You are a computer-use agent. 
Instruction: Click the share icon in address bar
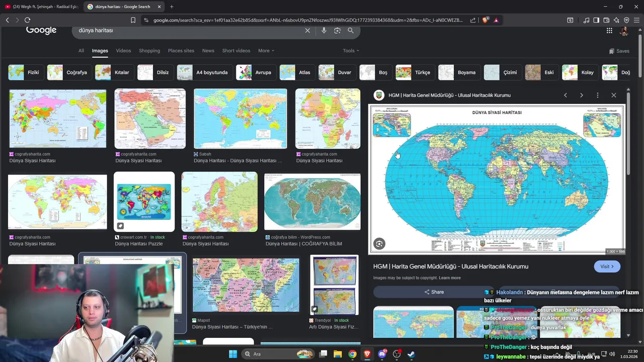point(473,20)
